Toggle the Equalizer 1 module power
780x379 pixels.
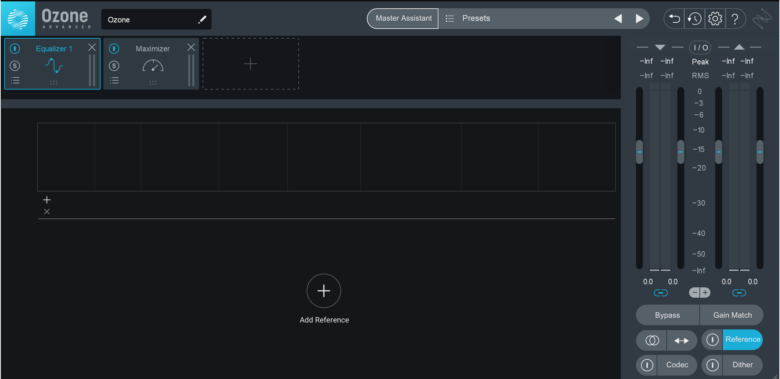point(15,49)
